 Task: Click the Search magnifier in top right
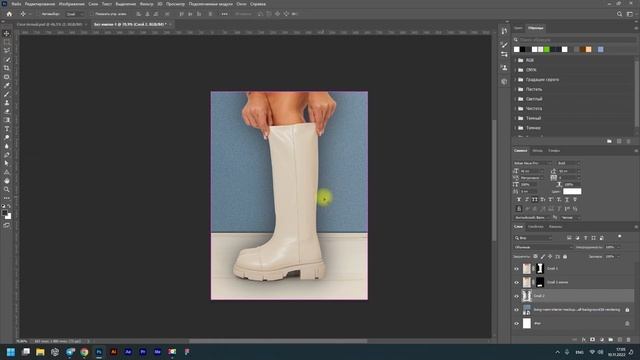tap(619, 14)
